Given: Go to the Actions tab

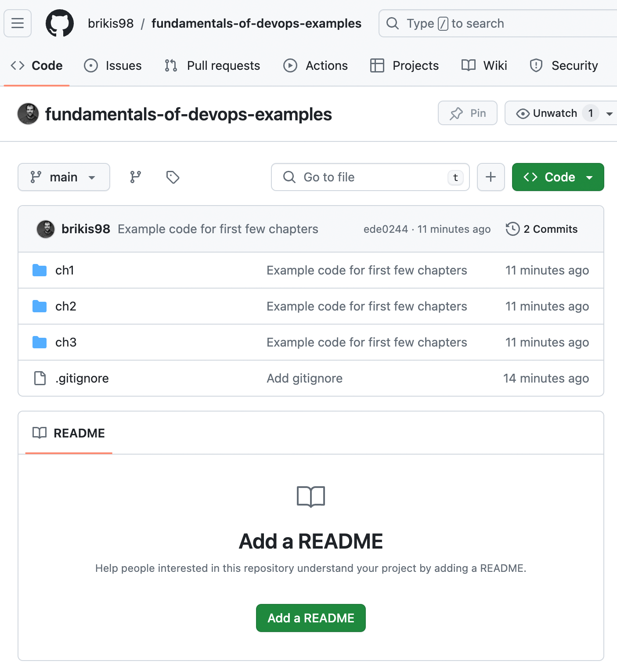Looking at the screenshot, I should [x=315, y=65].
